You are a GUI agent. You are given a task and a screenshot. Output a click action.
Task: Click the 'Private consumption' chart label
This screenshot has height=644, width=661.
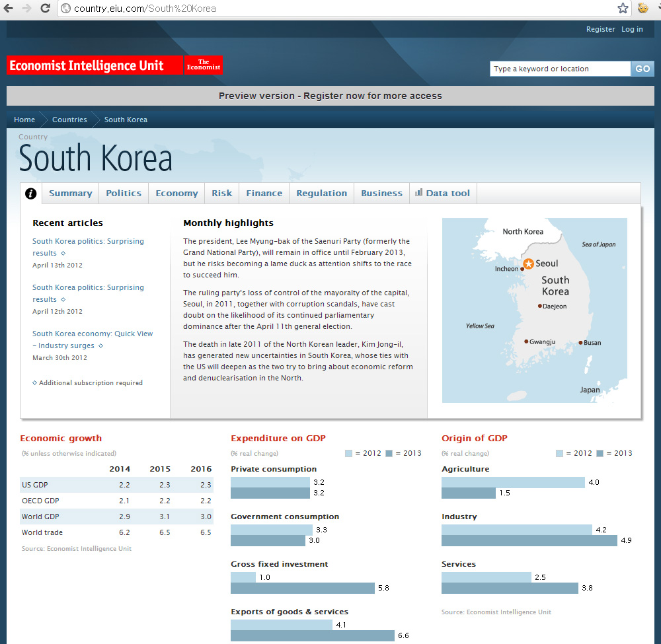click(x=274, y=469)
